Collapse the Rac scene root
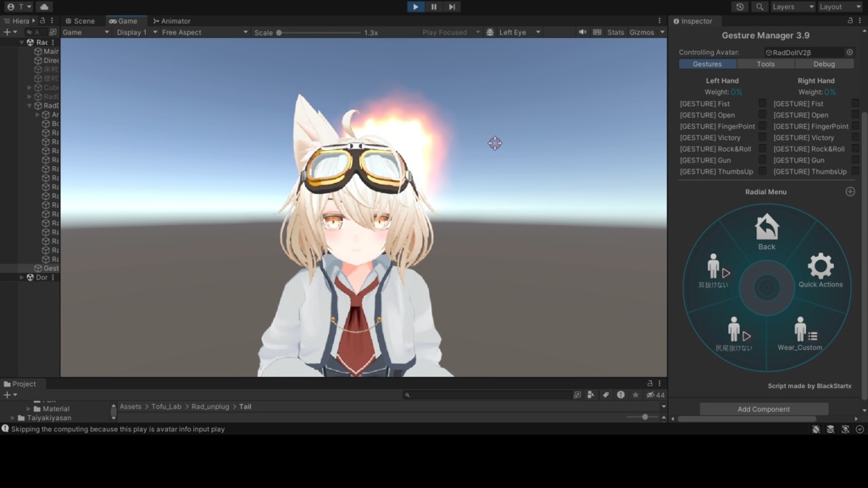Viewport: 868px width, 488px height. [x=22, y=42]
